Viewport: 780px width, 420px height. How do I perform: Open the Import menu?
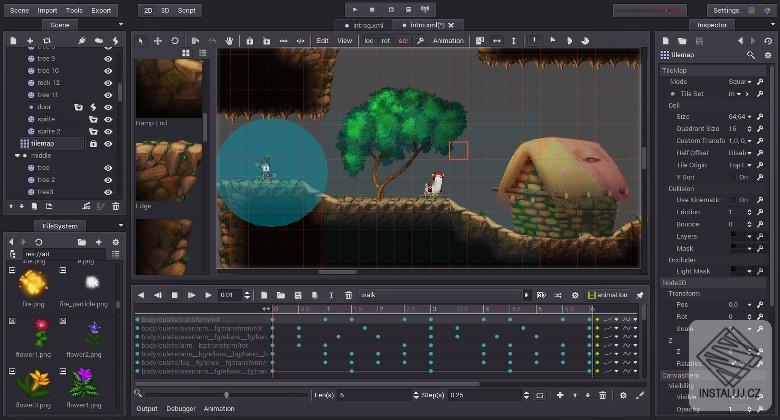click(47, 10)
